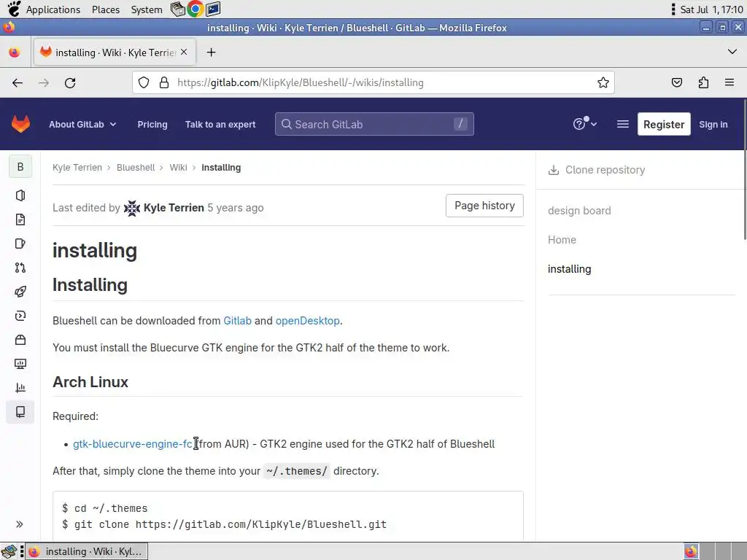Show site security lock information
This screenshot has width=747, height=560.
(164, 83)
